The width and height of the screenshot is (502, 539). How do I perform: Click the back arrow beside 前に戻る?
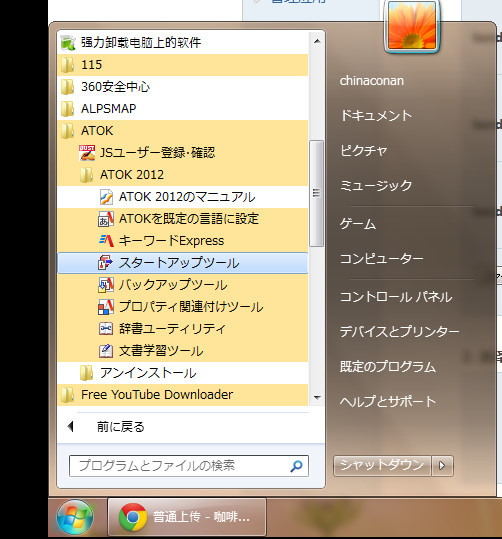[x=71, y=427]
